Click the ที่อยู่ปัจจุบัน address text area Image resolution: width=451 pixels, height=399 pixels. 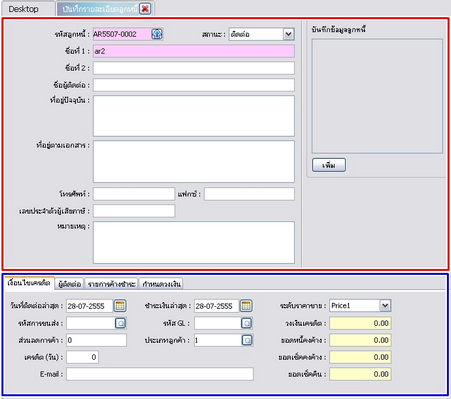coord(194,116)
